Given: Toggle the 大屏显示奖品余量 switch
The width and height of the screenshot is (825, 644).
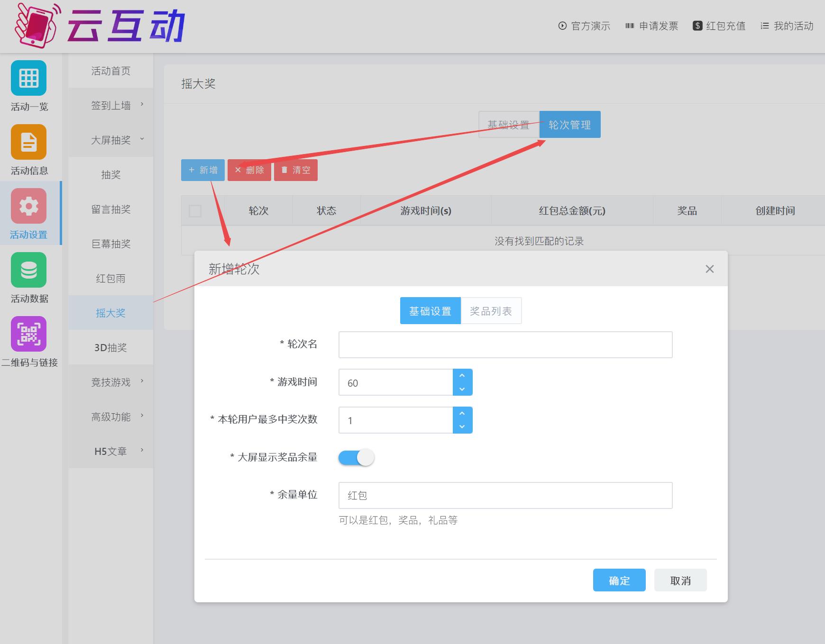Looking at the screenshot, I should tap(357, 457).
